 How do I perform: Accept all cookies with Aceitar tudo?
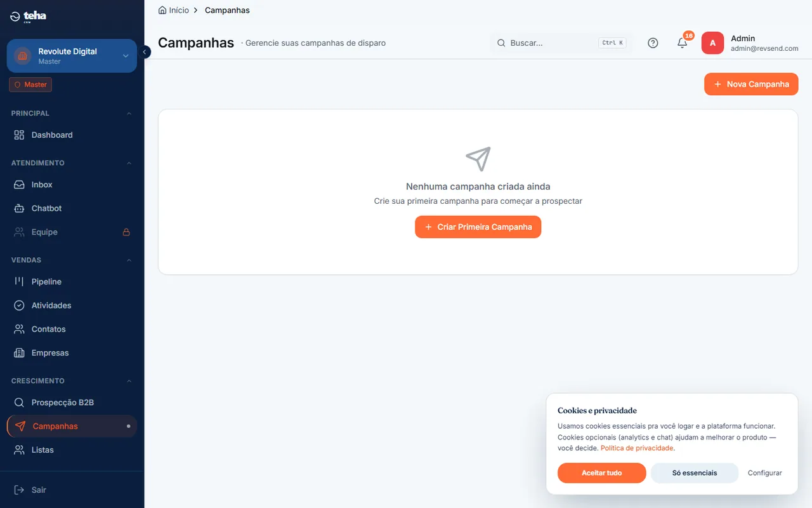tap(601, 473)
